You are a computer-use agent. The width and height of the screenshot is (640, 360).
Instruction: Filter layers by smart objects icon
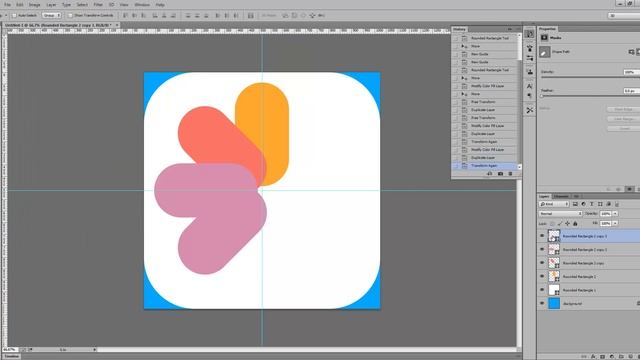[608, 204]
